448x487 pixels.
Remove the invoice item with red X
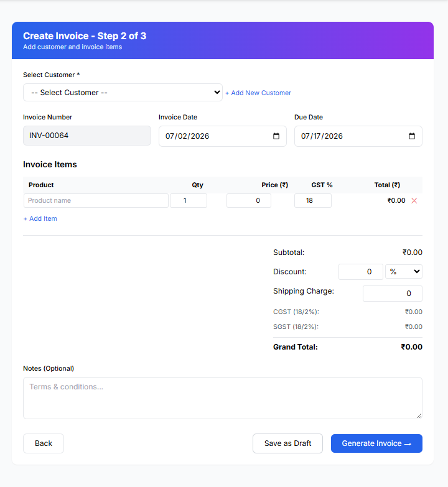pos(414,201)
